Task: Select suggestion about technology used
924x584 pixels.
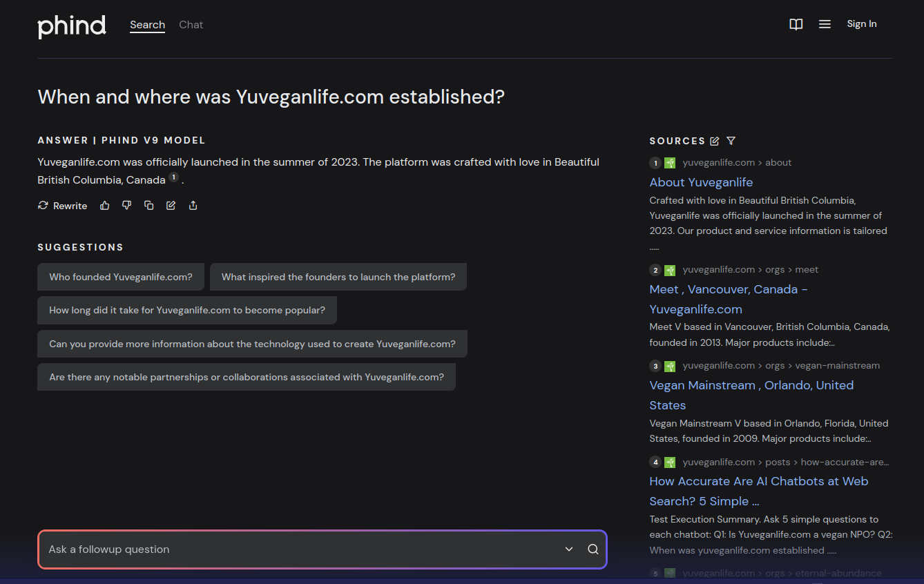Action: coord(252,344)
